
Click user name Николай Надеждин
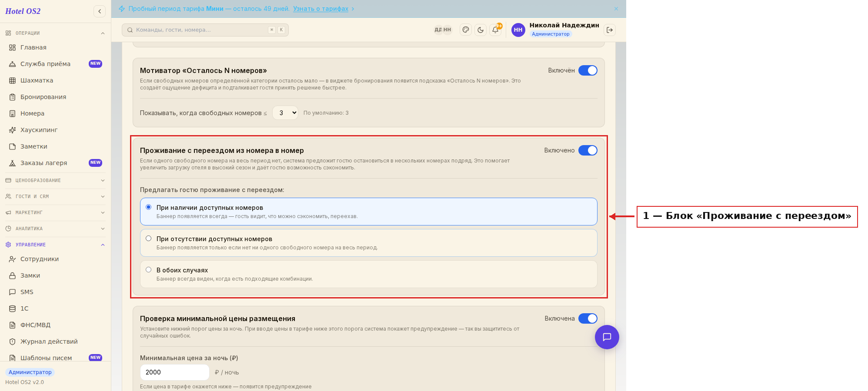click(564, 25)
